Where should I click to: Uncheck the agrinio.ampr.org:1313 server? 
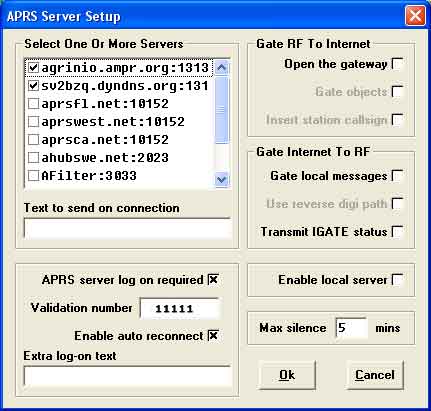33,68
